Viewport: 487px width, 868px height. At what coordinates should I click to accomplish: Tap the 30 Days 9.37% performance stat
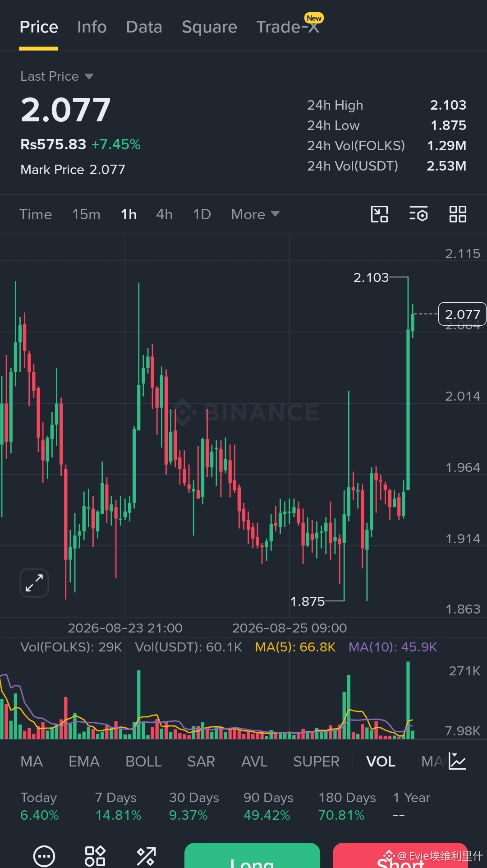tap(194, 806)
